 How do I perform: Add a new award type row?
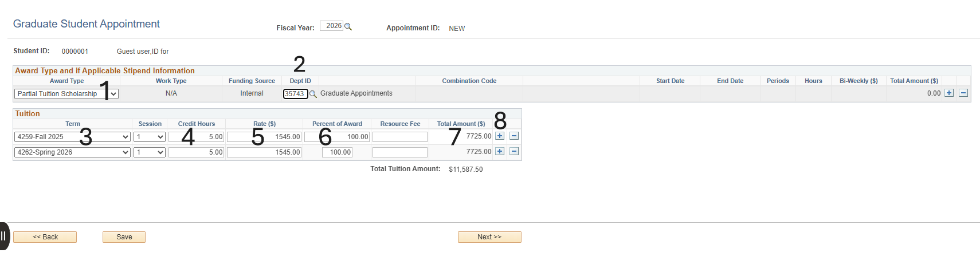point(949,93)
